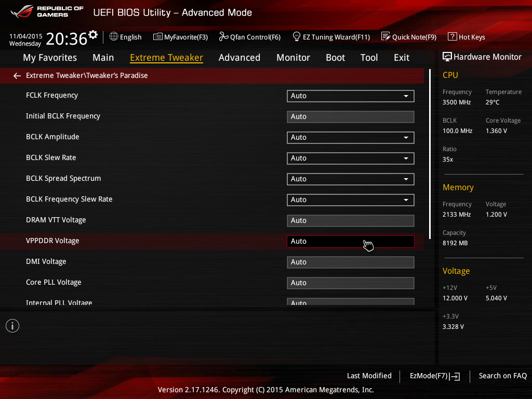This screenshot has width=532, height=399.
Task: Click the +3.3V reading 3.328 V
Action: 453,326
